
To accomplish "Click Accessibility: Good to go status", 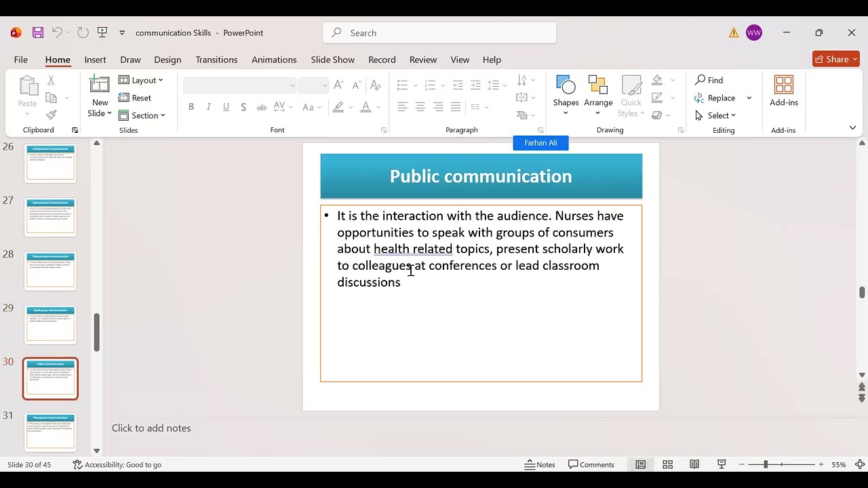I will (x=117, y=464).
